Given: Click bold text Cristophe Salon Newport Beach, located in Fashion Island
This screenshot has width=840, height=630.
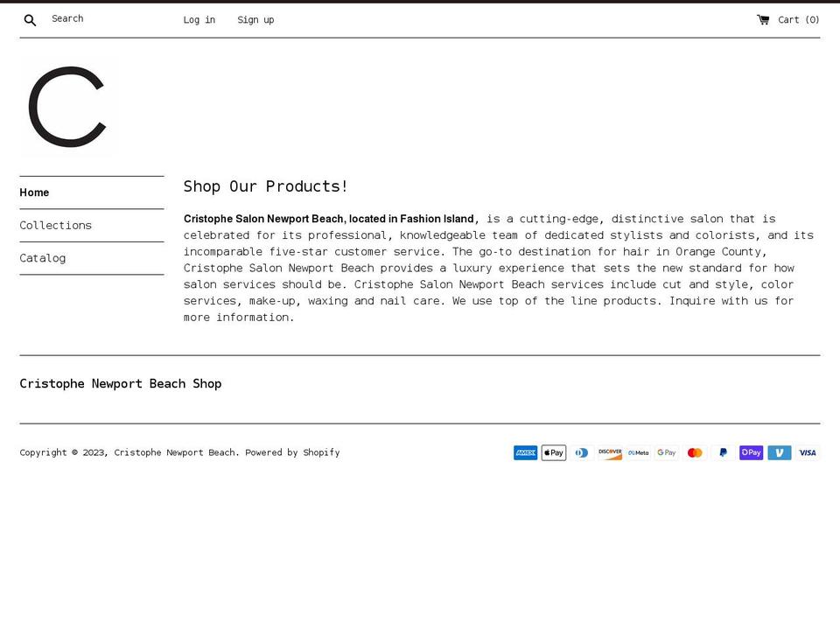Looking at the screenshot, I should (329, 219).
